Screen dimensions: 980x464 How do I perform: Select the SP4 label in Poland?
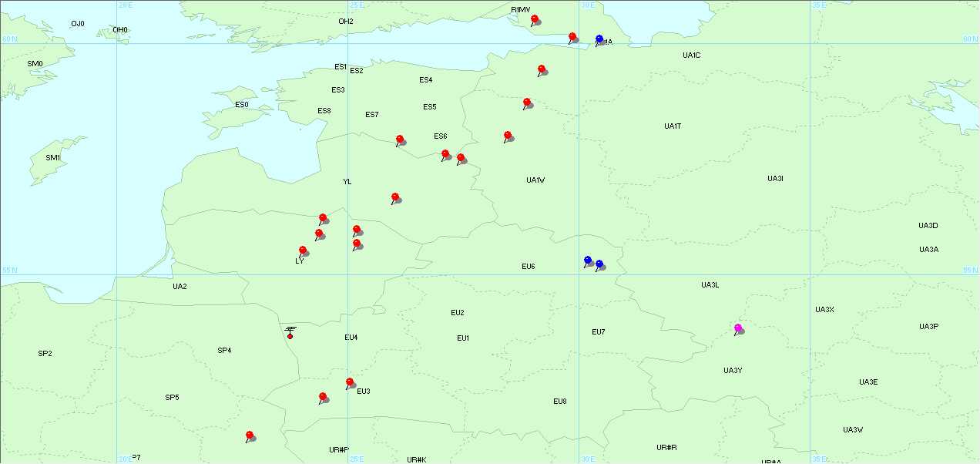pyautogui.click(x=224, y=351)
